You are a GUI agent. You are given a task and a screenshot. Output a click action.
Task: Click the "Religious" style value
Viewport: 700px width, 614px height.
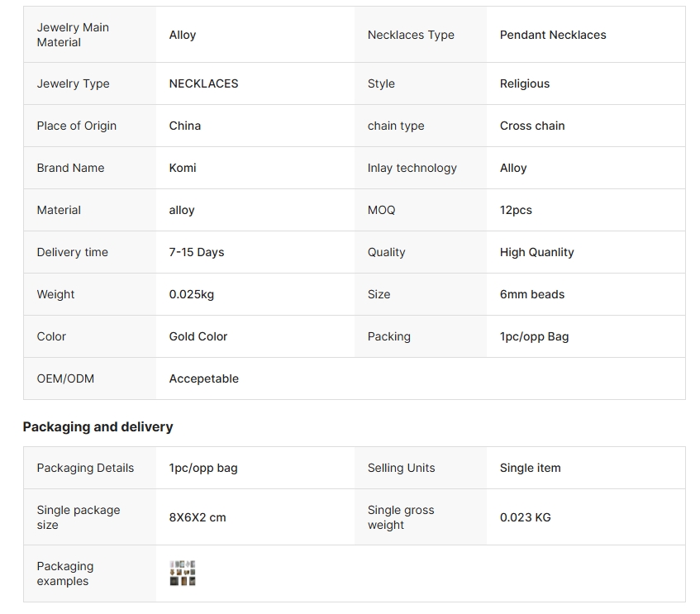pyautogui.click(x=525, y=83)
